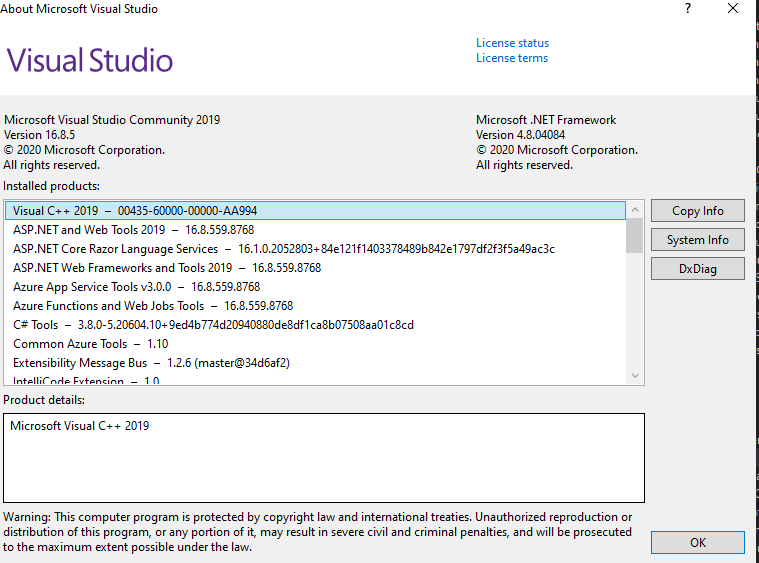Select the IntelliCode Extension row

coord(315,380)
